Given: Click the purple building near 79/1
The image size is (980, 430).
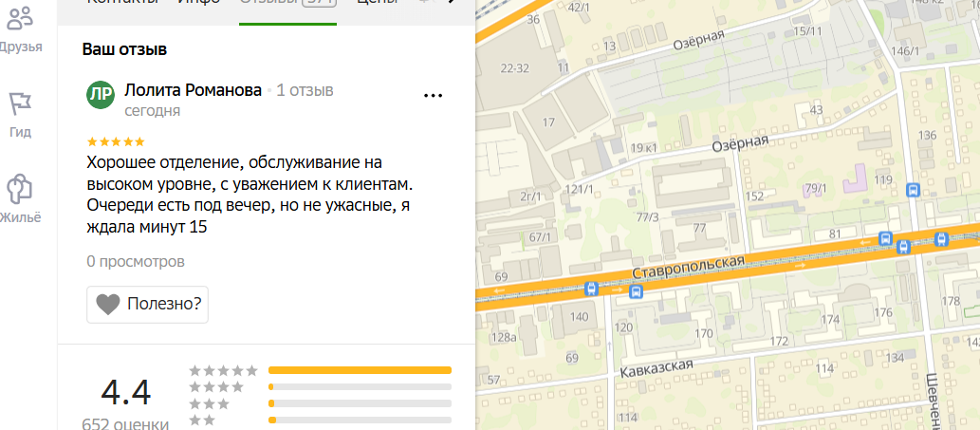Looking at the screenshot, I should [856, 178].
